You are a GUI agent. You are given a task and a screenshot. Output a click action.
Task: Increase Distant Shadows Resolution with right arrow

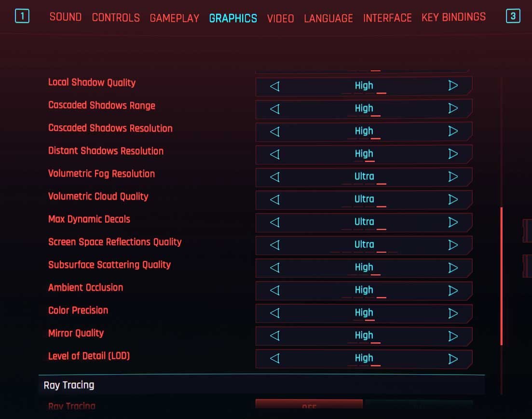click(453, 154)
